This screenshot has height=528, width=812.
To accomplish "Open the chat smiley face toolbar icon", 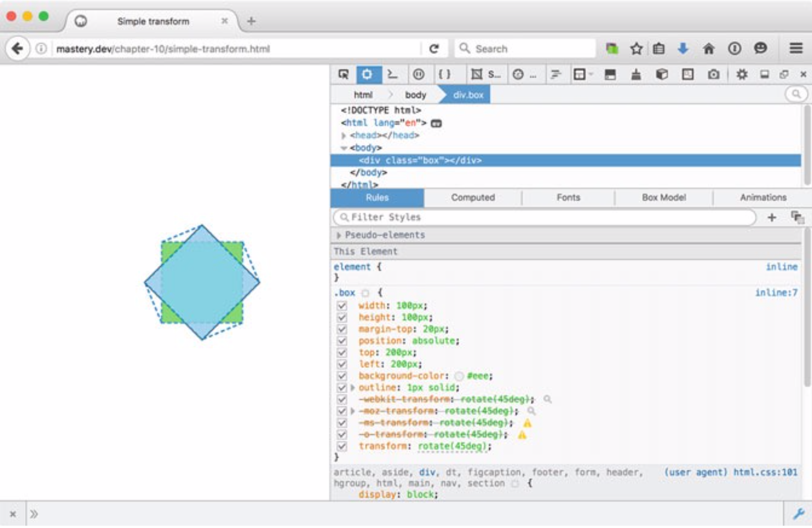I will point(760,48).
